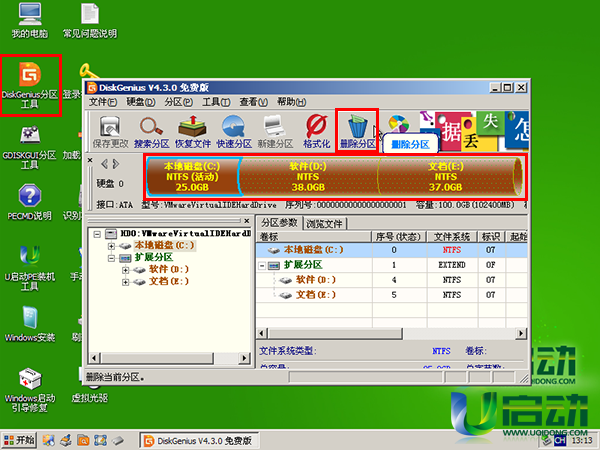This screenshot has height=450, width=600.
Task: Click New Partition (新建分区) toolbar icon
Action: pos(275,132)
